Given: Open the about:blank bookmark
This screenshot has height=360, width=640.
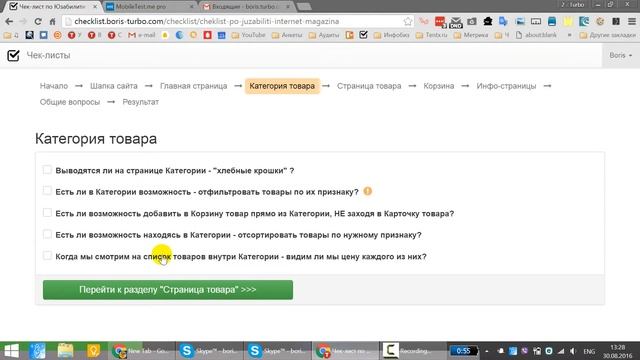Looking at the screenshot, I should (536, 35).
